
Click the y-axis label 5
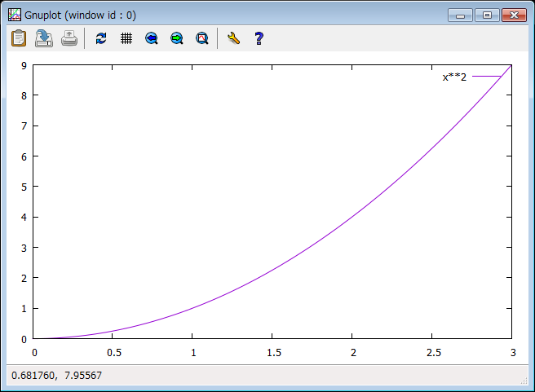click(24, 187)
